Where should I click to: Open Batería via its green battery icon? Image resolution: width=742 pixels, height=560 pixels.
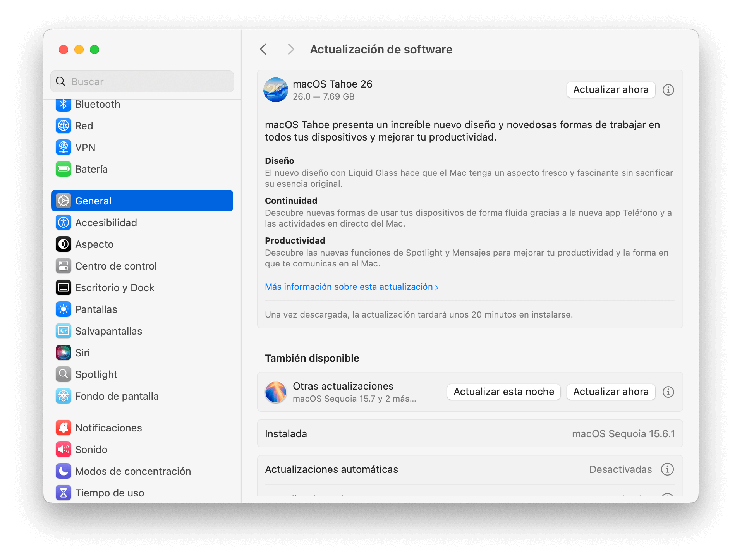[64, 169]
